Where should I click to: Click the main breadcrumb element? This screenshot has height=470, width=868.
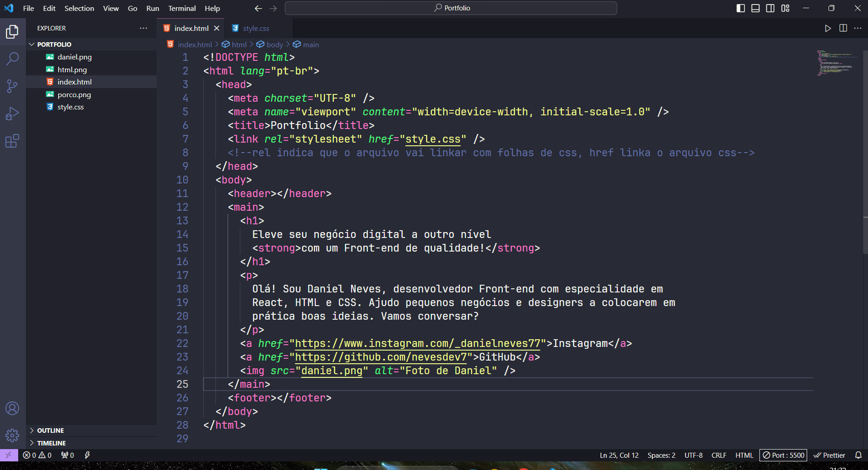pos(306,45)
